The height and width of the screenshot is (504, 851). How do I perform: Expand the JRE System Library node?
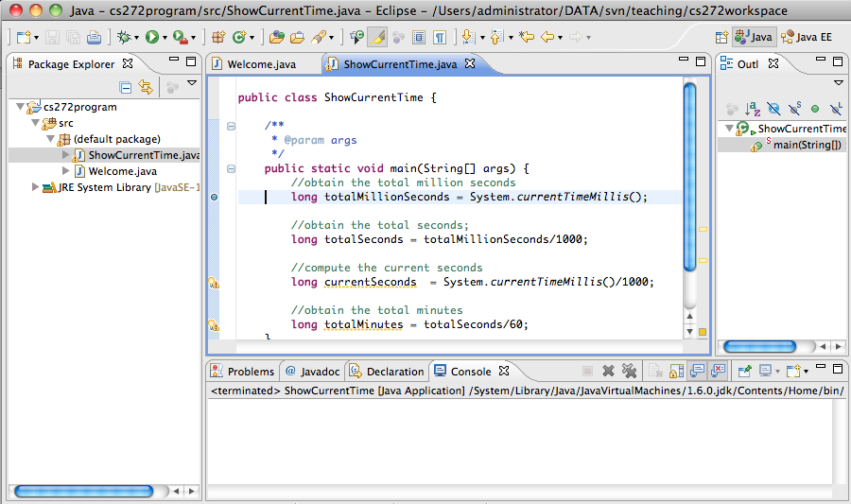(35, 186)
